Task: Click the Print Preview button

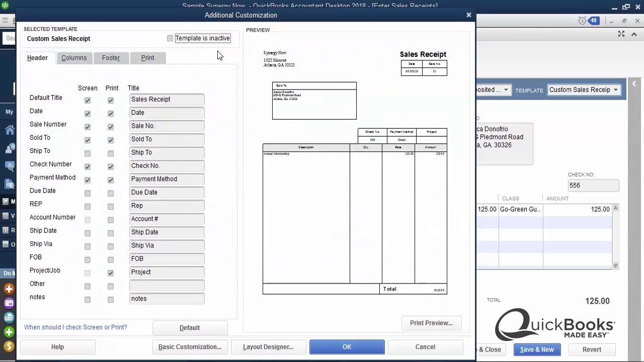Action: click(x=431, y=323)
